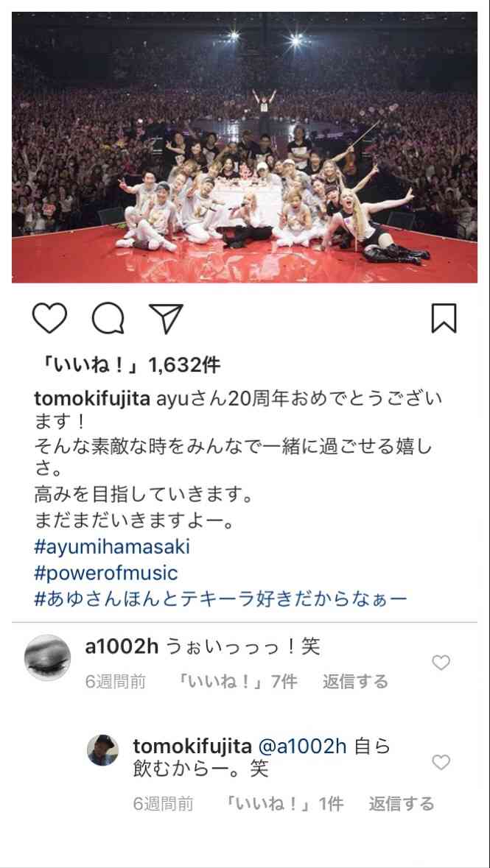Like the post with heart icon
Image resolution: width=490 pixels, height=868 pixels.
(x=50, y=319)
